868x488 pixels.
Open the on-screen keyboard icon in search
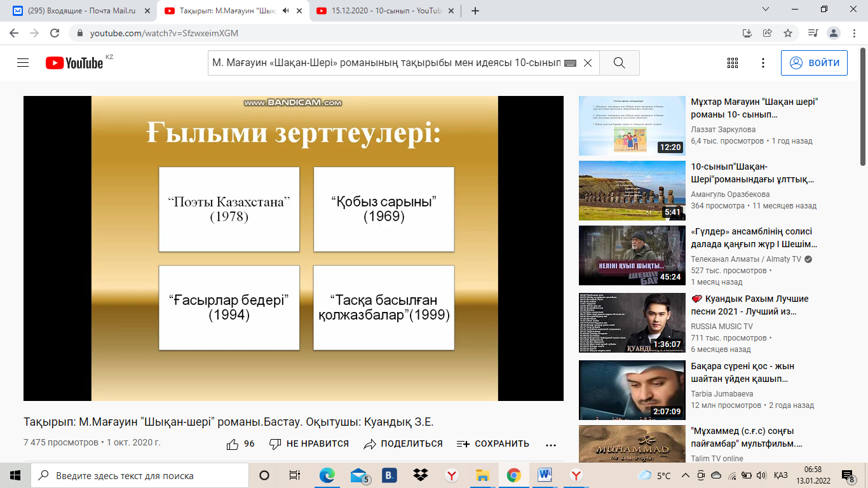tap(569, 64)
